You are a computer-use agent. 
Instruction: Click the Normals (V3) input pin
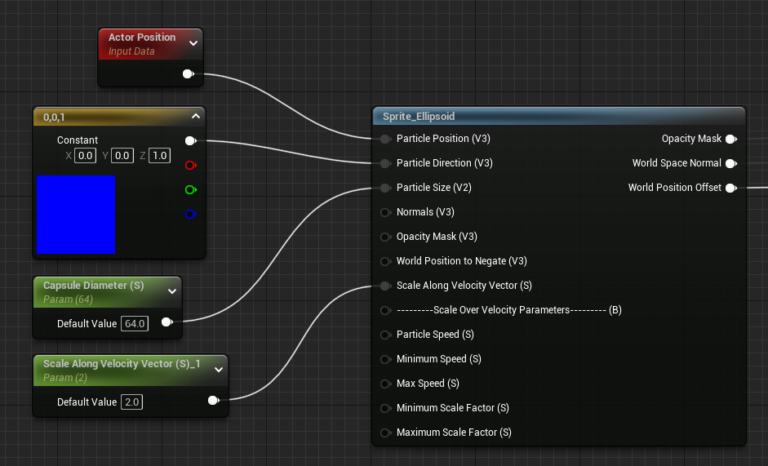[x=386, y=212]
